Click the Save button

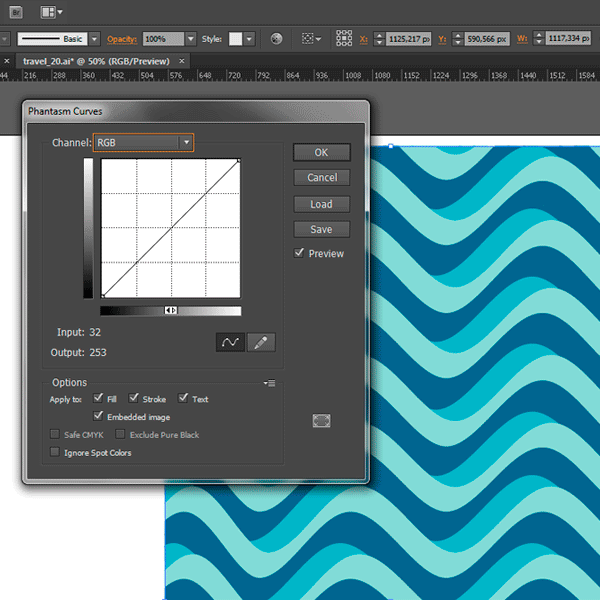[321, 229]
